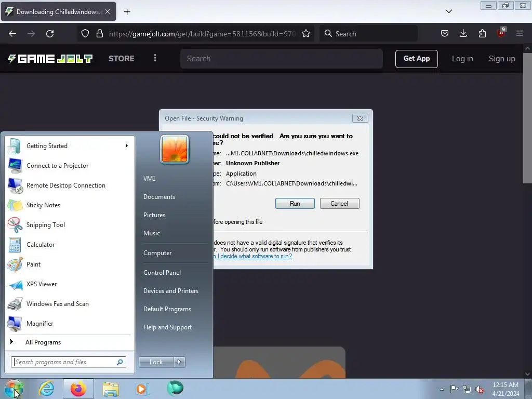Launch Magnifier
Screen dimensions: 532x399
(x=70, y=323)
